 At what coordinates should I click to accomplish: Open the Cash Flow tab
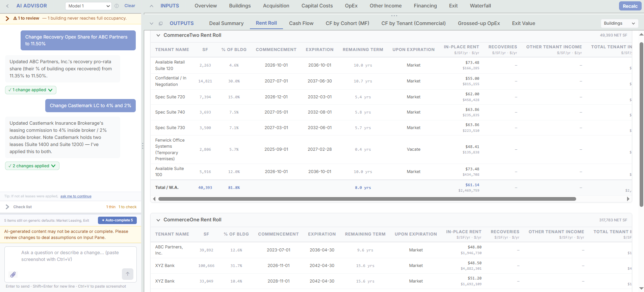[301, 23]
